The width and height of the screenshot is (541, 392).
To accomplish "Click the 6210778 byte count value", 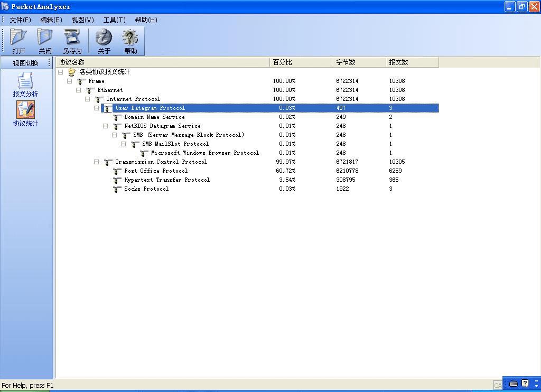I will pos(347,171).
